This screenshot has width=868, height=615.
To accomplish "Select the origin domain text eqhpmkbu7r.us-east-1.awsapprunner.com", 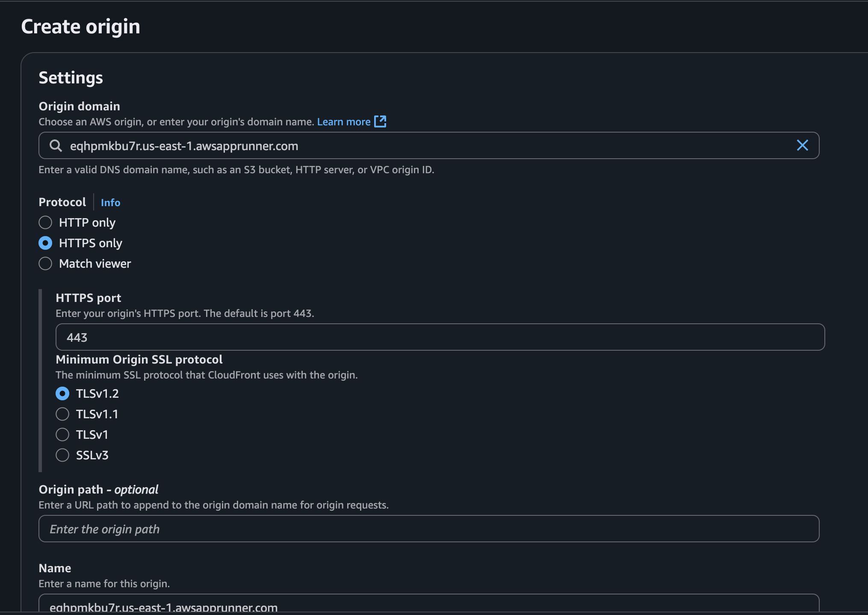I will [x=184, y=146].
